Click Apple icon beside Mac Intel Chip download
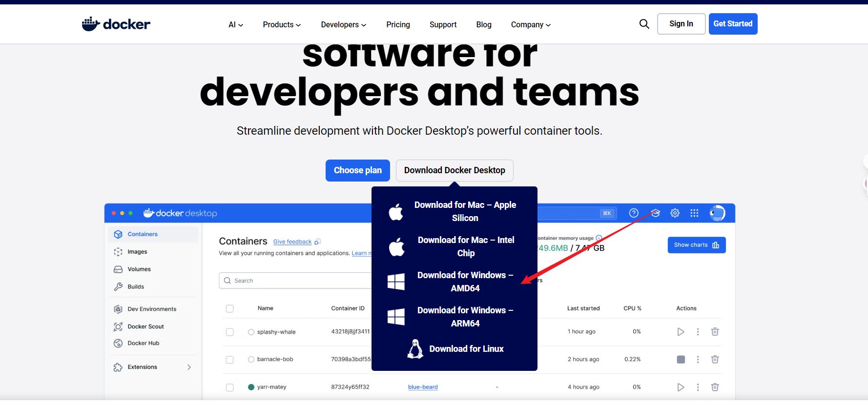Viewport: 868px width, 406px height. [396, 247]
